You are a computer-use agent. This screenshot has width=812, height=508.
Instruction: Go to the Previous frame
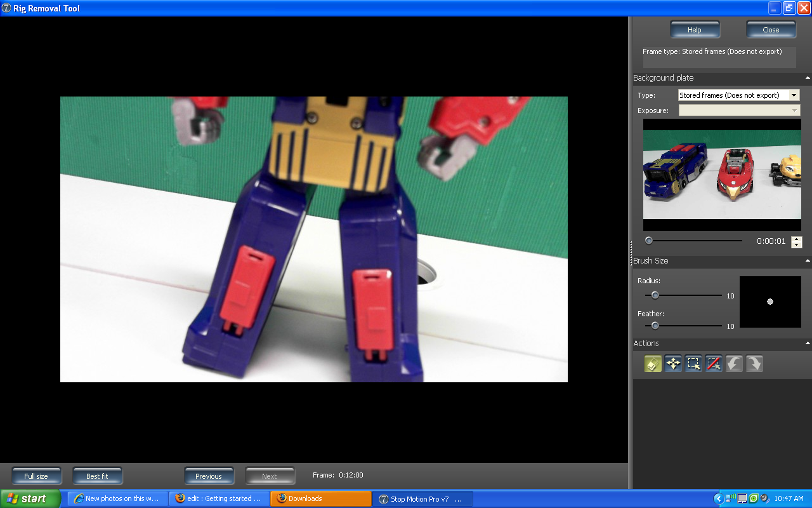point(209,476)
